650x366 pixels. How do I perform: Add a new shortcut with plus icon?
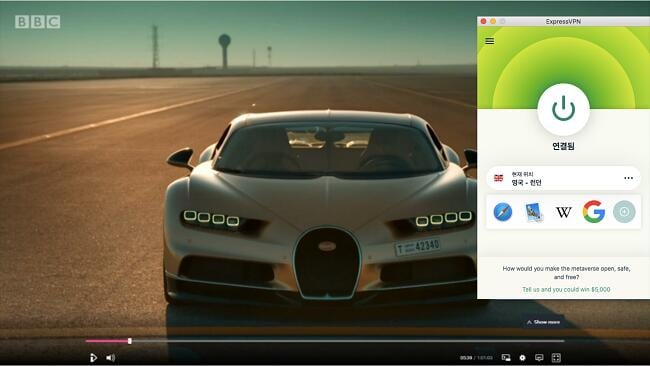[x=624, y=212]
